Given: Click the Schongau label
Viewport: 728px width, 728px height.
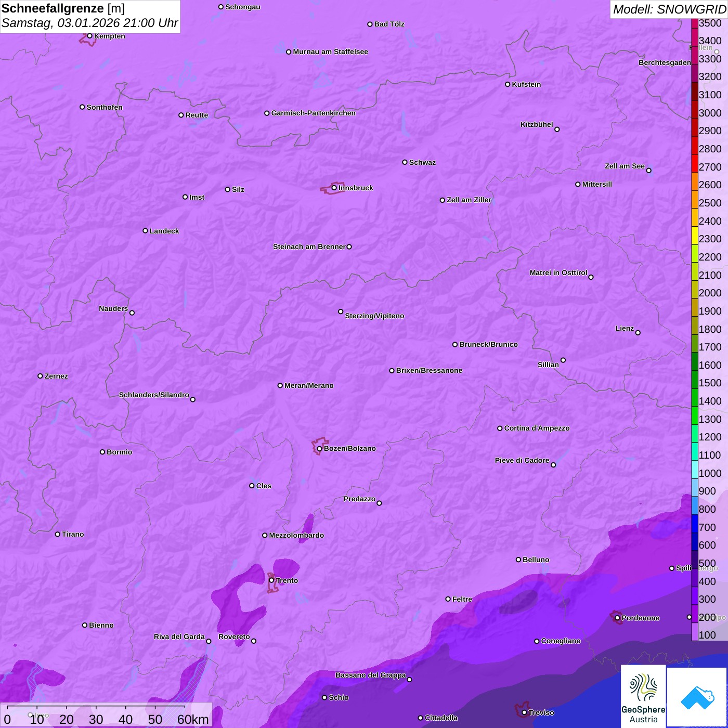Looking at the screenshot, I should 243,7.
